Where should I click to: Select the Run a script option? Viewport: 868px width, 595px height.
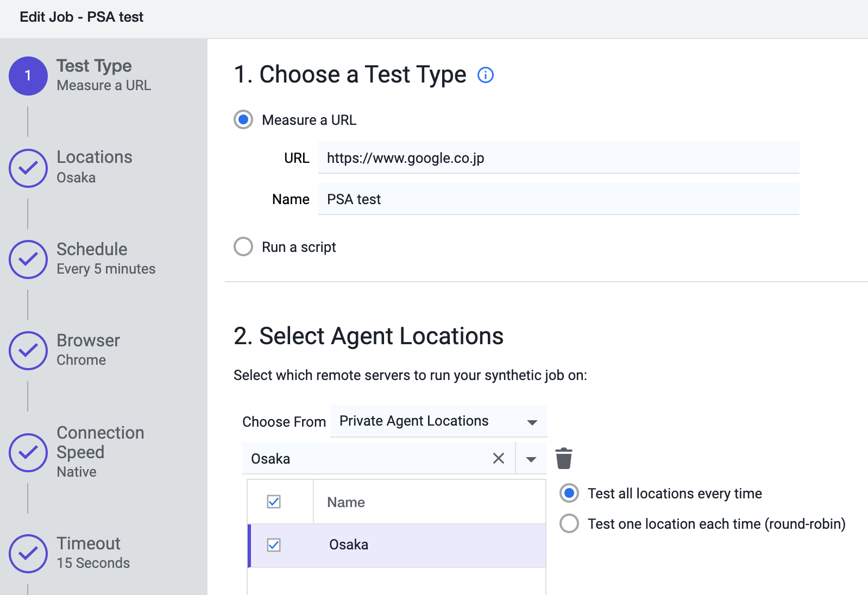[x=243, y=246]
